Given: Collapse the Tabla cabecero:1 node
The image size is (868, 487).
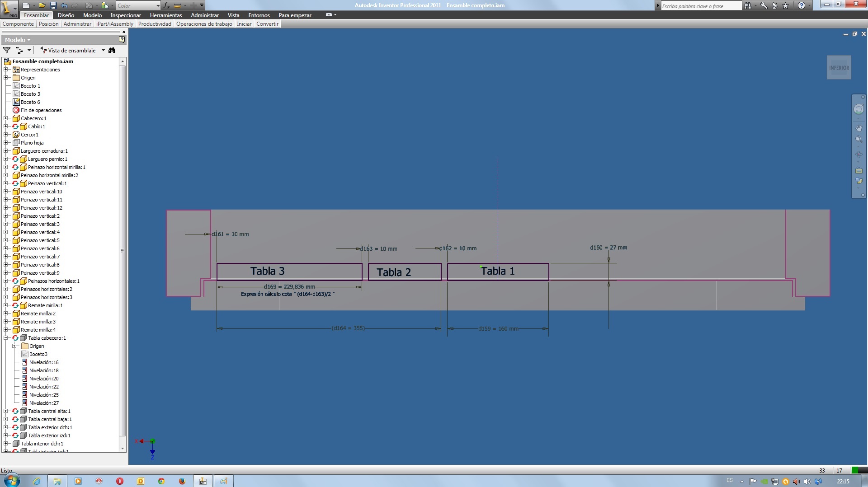Looking at the screenshot, I should coord(6,338).
